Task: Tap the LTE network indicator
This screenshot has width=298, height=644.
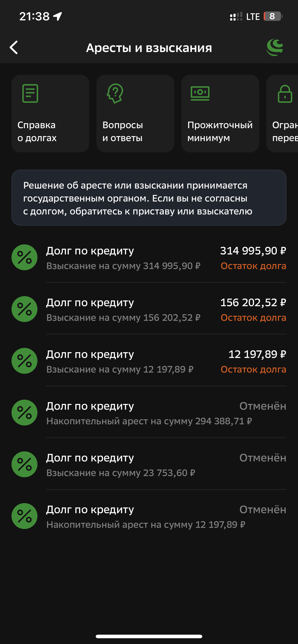Action: tap(253, 17)
